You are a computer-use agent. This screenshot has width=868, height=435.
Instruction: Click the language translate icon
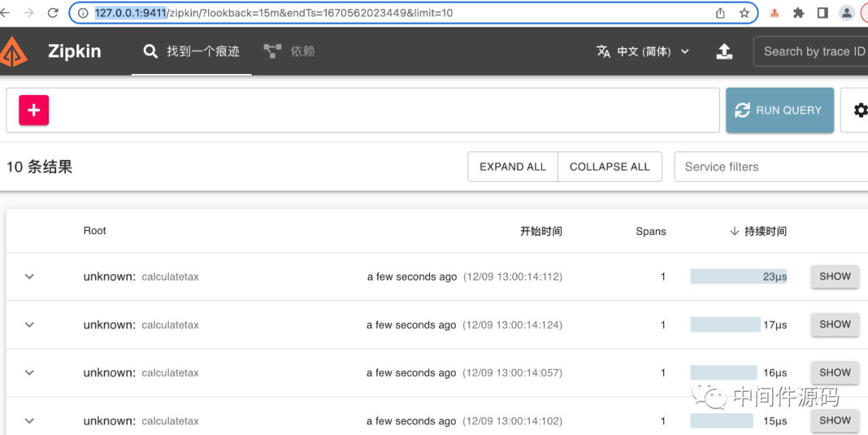coord(604,51)
